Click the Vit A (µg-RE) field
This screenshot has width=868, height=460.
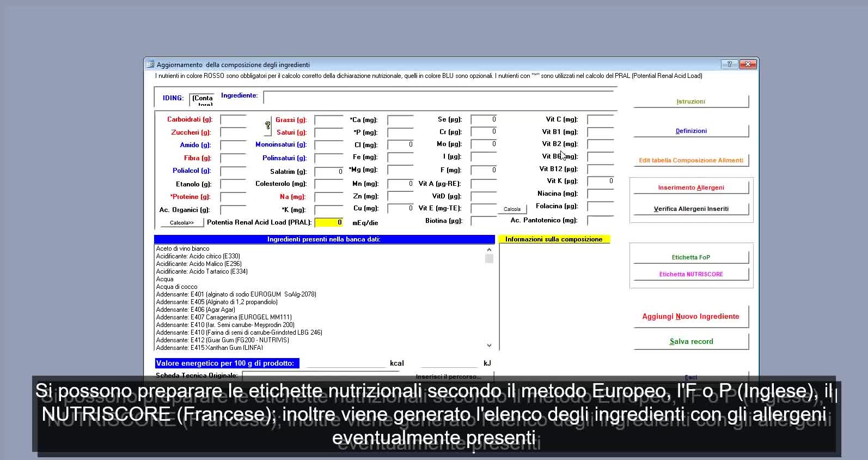[x=484, y=184]
